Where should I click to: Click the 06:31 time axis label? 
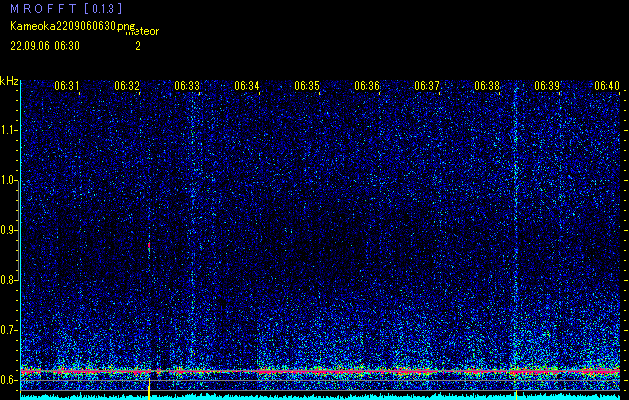(67, 85)
